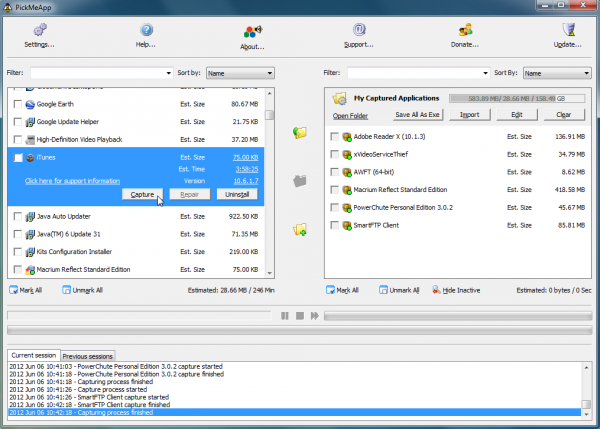Image resolution: width=600 pixels, height=429 pixels.
Task: Click the Save All As Exe button
Action: 417,115
